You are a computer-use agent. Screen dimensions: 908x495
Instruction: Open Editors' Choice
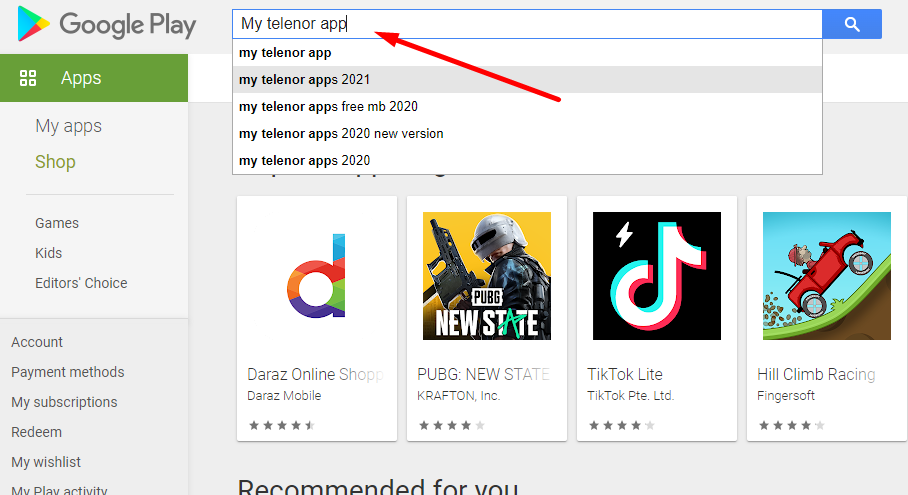click(x=81, y=283)
